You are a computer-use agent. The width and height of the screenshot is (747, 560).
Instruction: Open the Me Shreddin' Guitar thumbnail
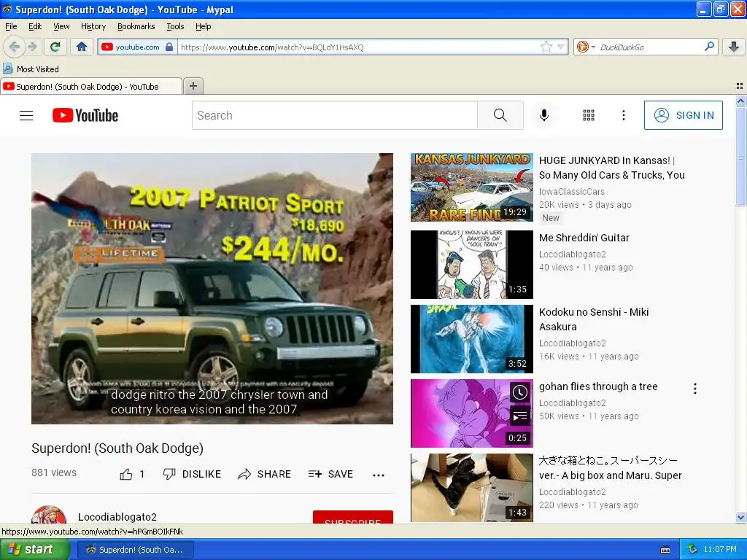point(472,264)
